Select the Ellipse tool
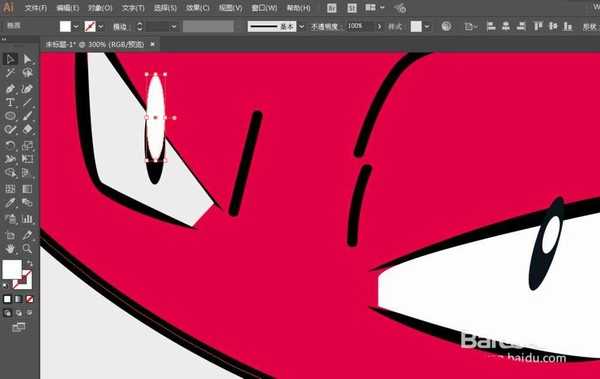Image resolution: width=600 pixels, height=379 pixels. 10,116
